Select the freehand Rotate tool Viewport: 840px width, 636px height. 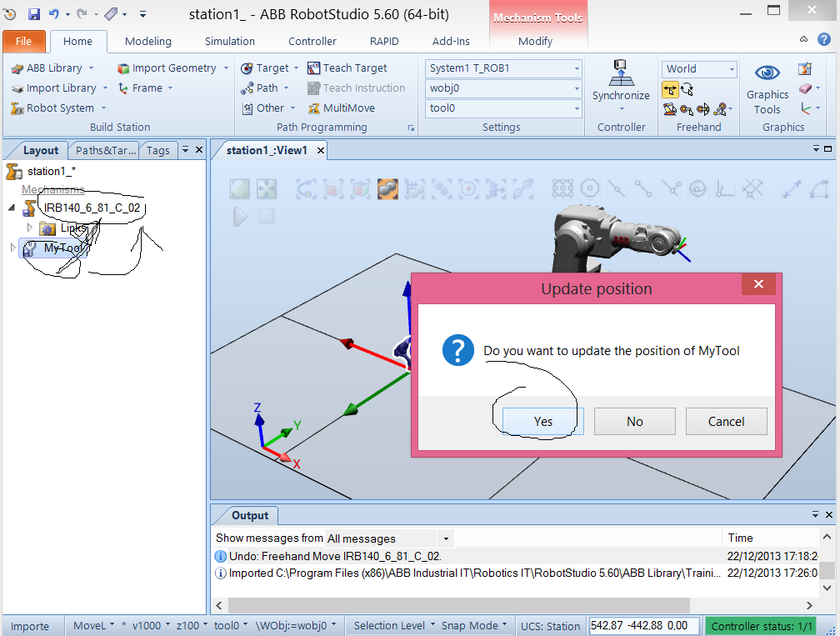pyautogui.click(x=687, y=89)
